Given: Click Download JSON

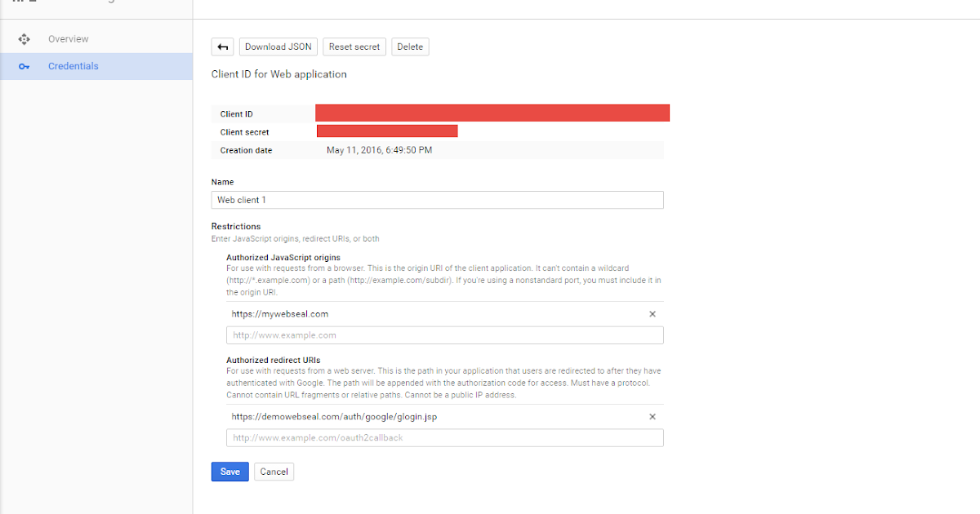Looking at the screenshot, I should [x=278, y=47].
